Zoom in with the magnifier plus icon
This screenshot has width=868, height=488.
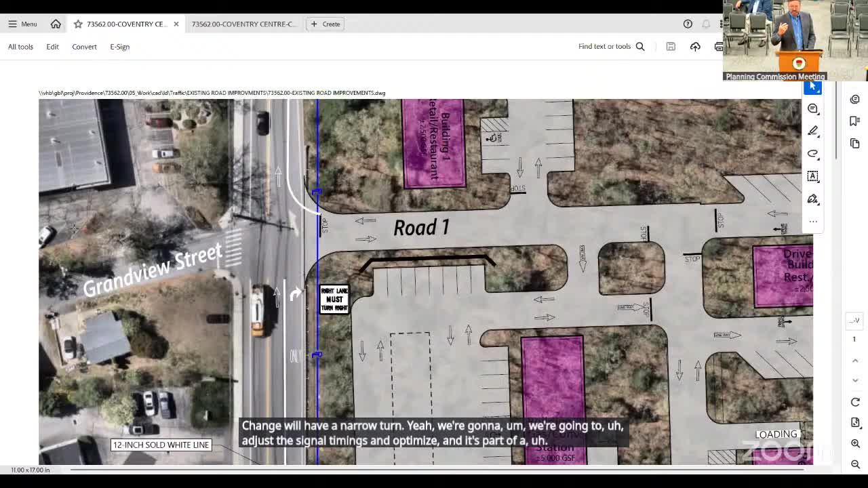855,443
